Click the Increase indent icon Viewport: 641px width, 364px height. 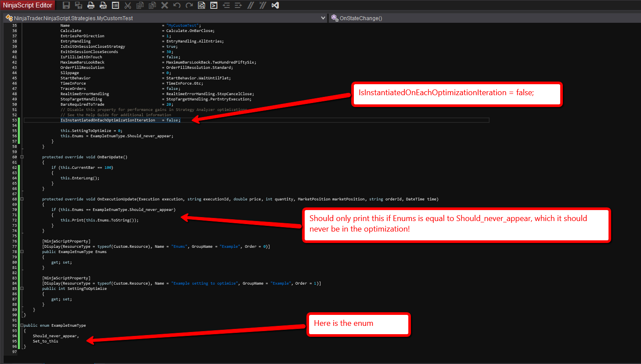point(238,5)
